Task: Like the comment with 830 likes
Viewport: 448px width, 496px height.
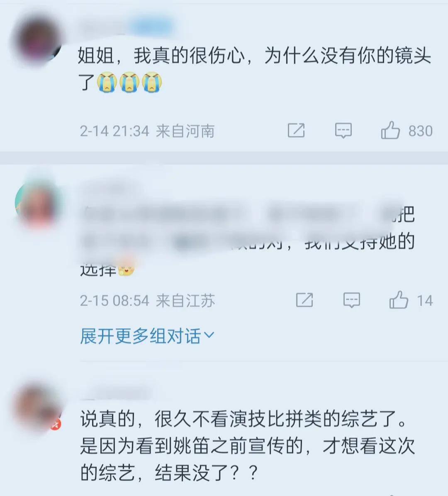Action: pyautogui.click(x=390, y=130)
